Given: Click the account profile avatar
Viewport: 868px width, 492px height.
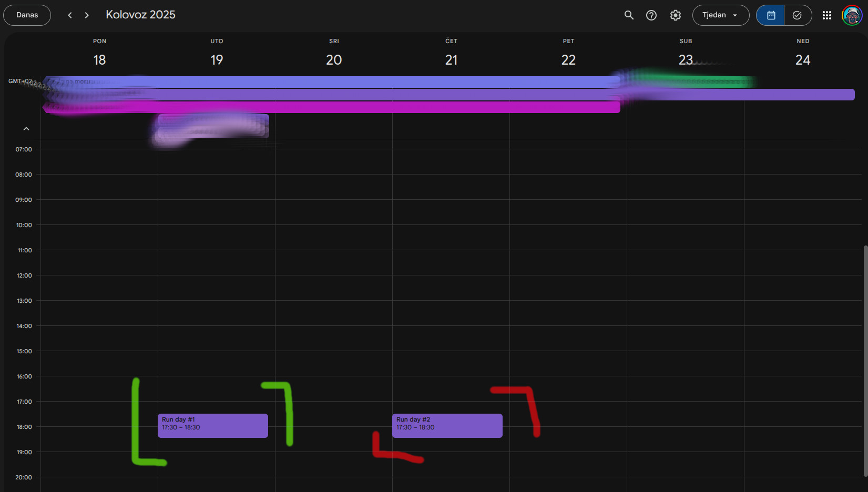Looking at the screenshot, I should click(x=852, y=15).
